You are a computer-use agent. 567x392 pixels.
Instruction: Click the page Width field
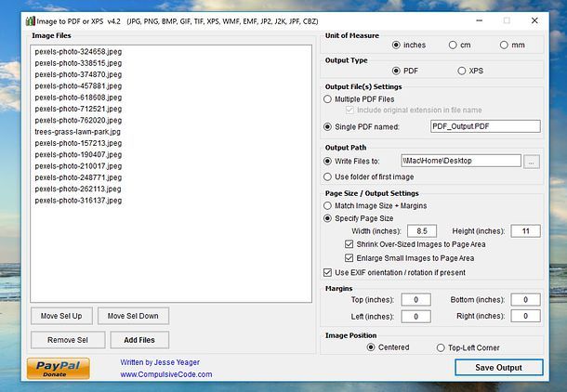coord(422,231)
